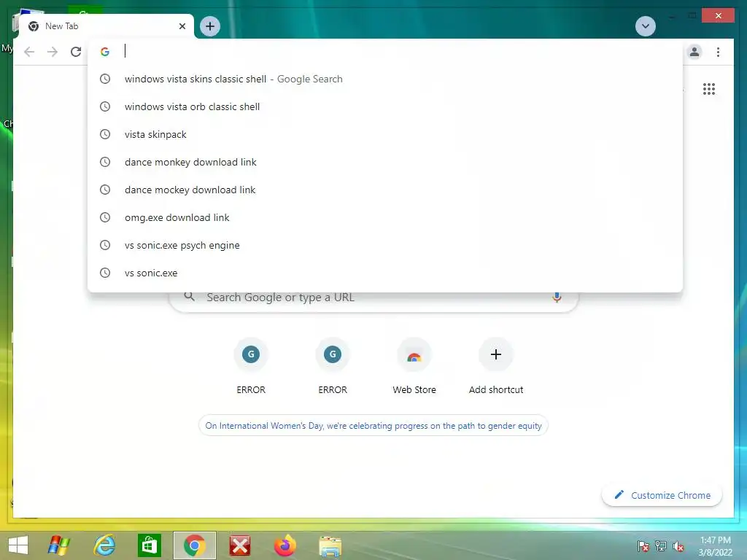The height and width of the screenshot is (560, 747).
Task: Close the New Tab tab
Action: point(182,26)
